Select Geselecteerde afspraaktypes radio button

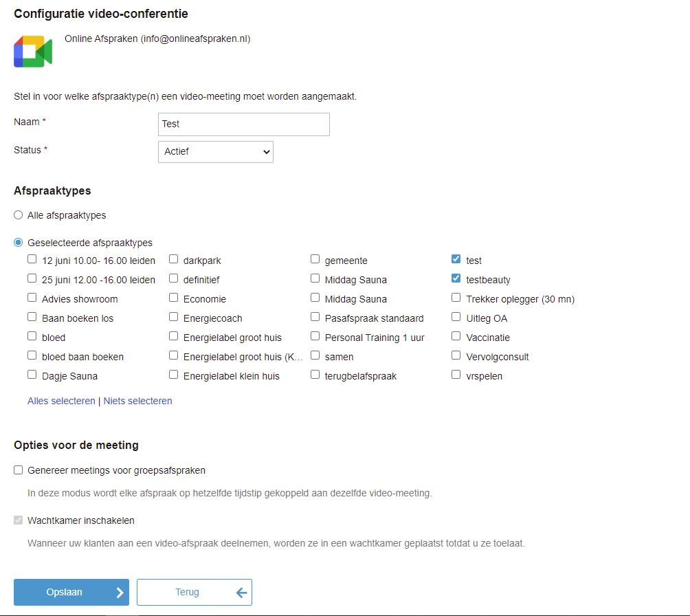(x=19, y=243)
